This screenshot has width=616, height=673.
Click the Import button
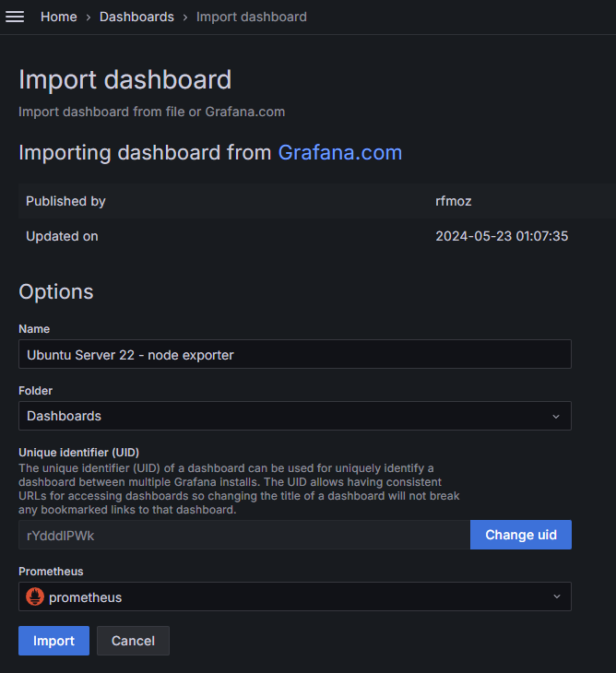[53, 641]
